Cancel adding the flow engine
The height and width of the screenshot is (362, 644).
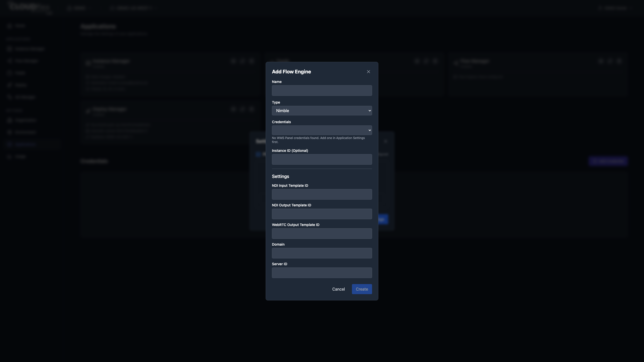pyautogui.click(x=338, y=289)
